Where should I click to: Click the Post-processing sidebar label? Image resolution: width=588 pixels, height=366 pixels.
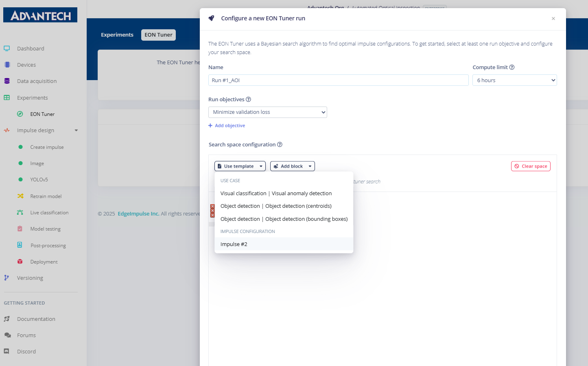48,246
